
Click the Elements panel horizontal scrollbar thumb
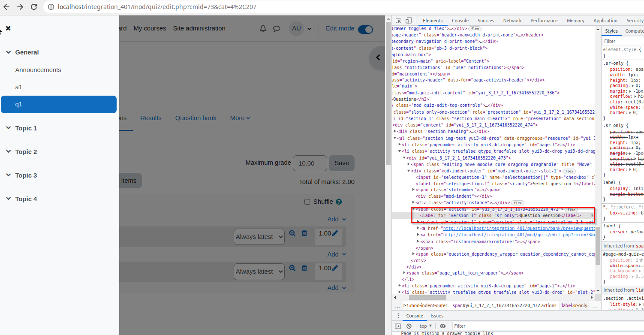pyautogui.click(x=427, y=297)
